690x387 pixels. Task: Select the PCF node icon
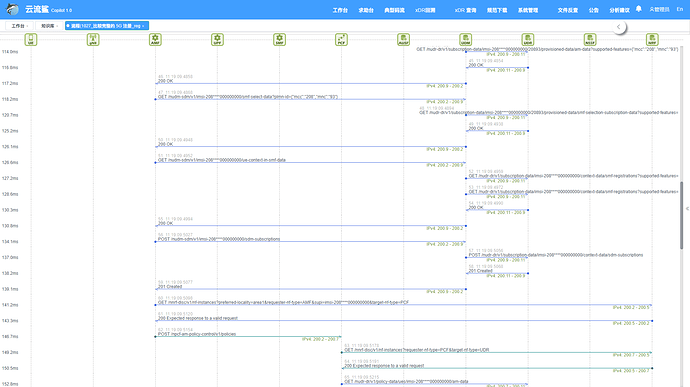tap(341, 40)
